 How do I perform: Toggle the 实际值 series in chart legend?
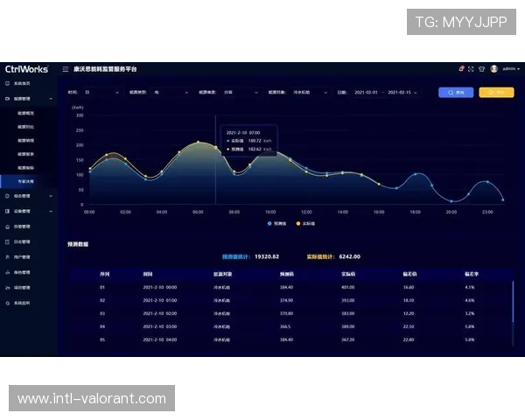point(304,223)
